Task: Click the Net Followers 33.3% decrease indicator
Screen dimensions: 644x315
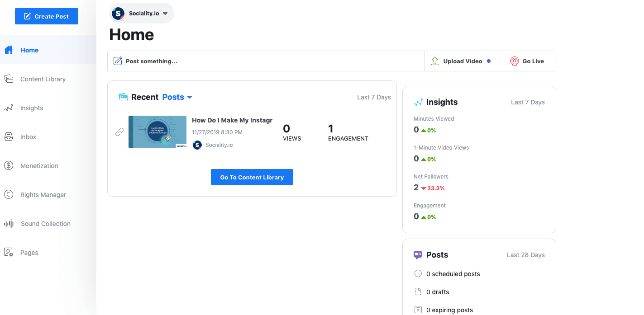Action: click(x=433, y=188)
